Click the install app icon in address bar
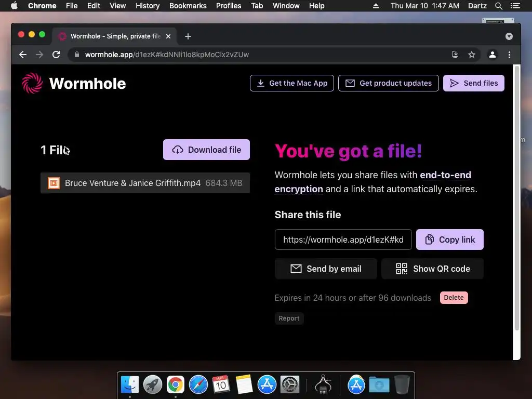532x399 pixels. coord(455,55)
